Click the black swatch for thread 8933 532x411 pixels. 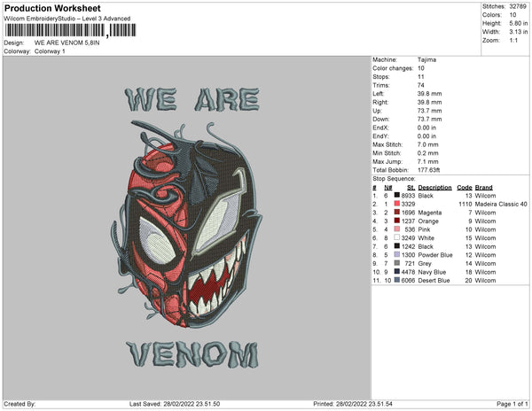pyautogui.click(x=396, y=196)
